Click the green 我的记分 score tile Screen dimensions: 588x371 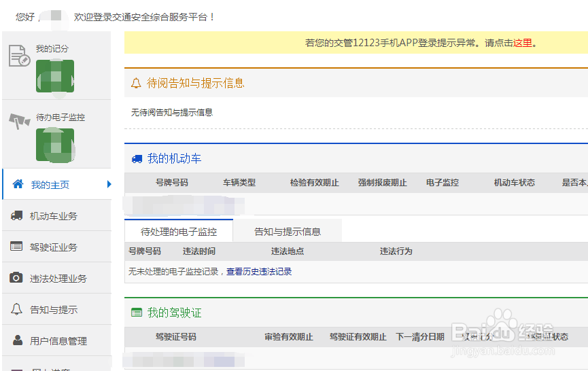(55, 76)
